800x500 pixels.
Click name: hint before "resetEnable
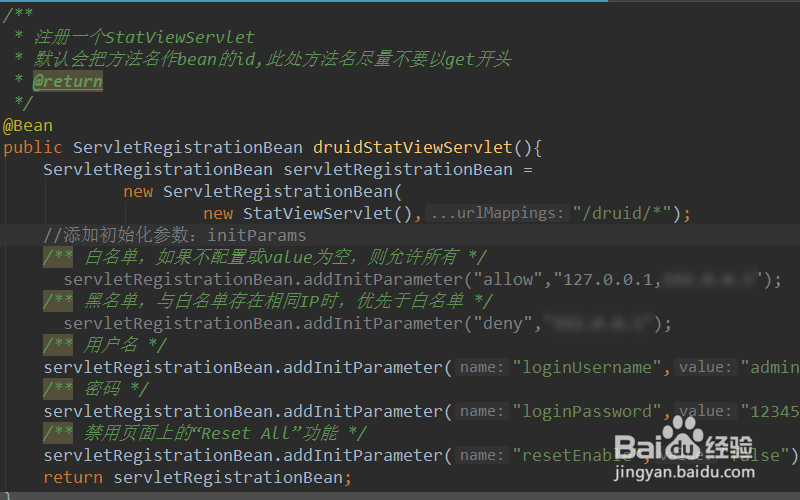click(482, 455)
